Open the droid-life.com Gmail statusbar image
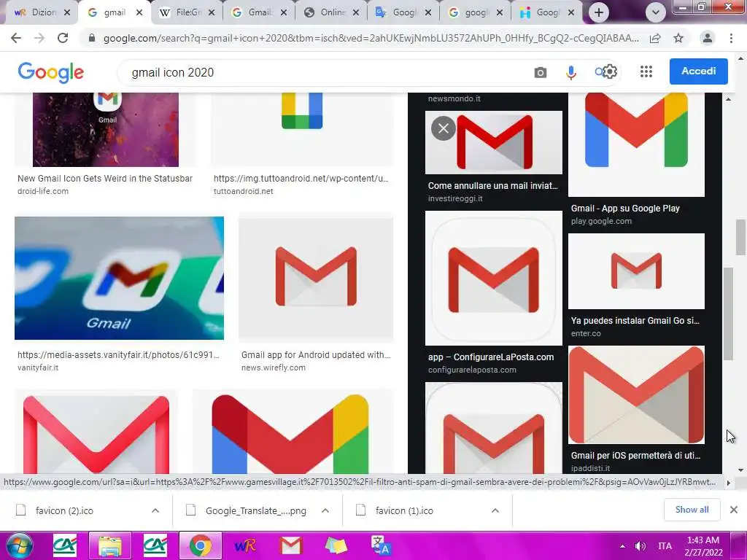The width and height of the screenshot is (747, 560). (106, 129)
